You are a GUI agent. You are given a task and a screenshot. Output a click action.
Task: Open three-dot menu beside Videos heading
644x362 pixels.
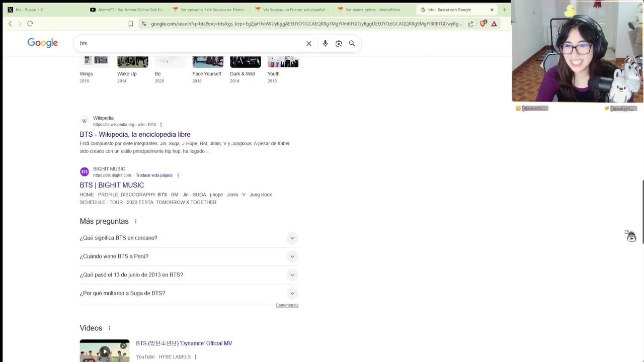tap(109, 328)
